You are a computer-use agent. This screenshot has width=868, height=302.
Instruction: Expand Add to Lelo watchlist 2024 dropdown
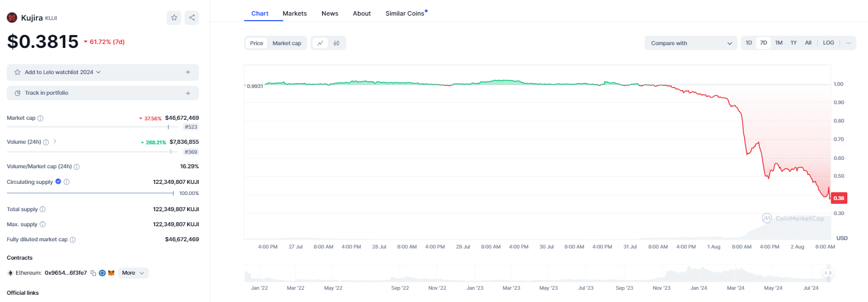(99, 72)
